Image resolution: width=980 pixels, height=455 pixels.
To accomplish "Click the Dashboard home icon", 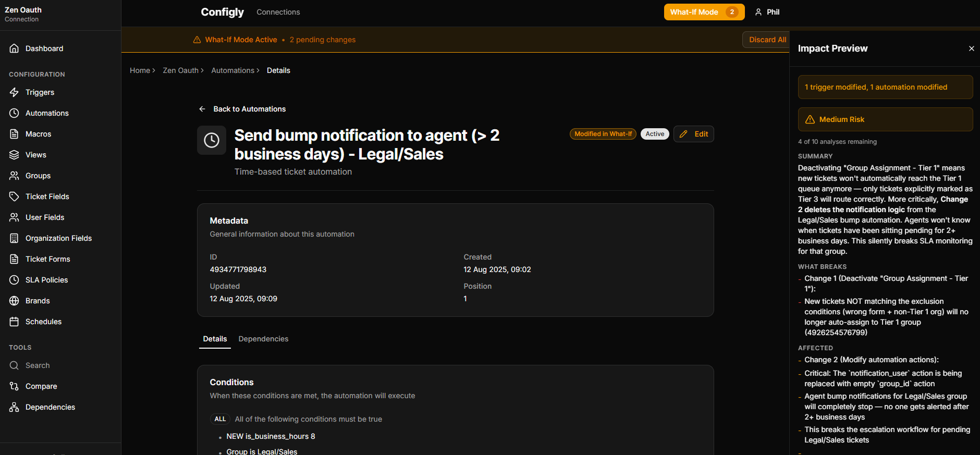I will [14, 48].
